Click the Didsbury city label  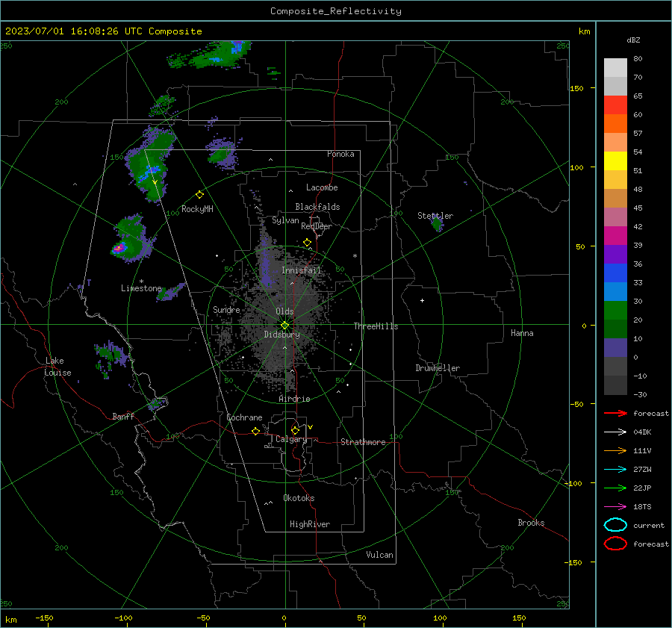pyautogui.click(x=281, y=335)
